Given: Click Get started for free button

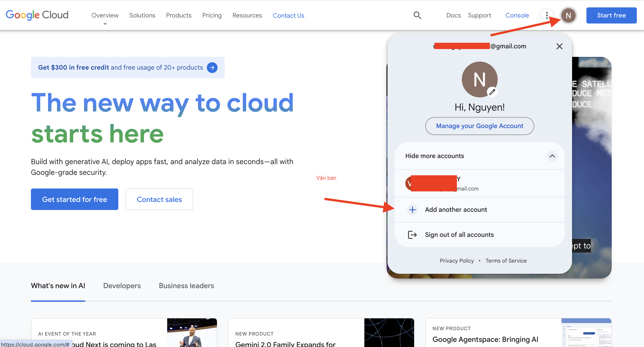Looking at the screenshot, I should [x=74, y=199].
